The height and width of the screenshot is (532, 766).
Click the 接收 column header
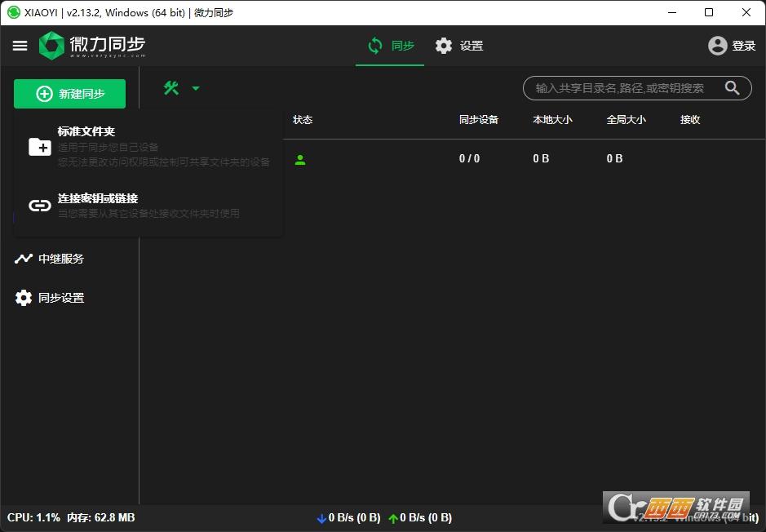tap(690, 120)
